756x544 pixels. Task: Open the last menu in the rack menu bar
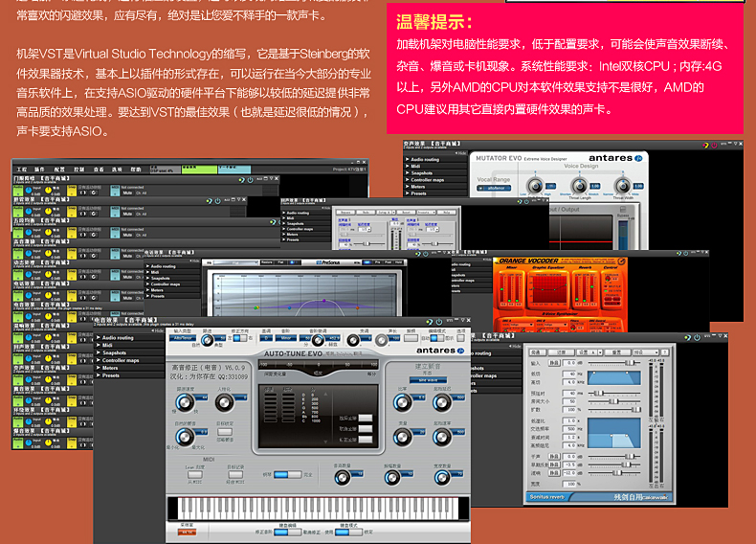click(136, 170)
